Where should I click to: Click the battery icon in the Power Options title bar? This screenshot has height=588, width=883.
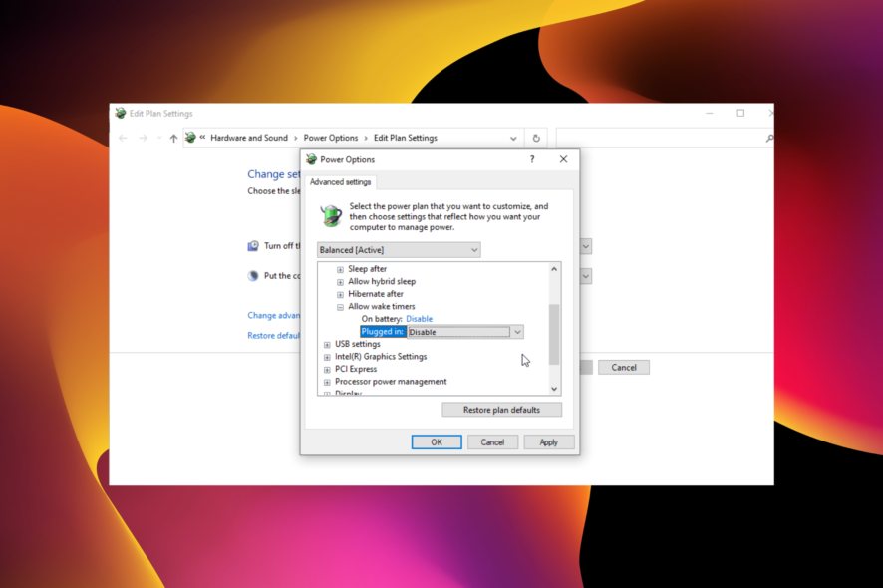pyautogui.click(x=311, y=159)
